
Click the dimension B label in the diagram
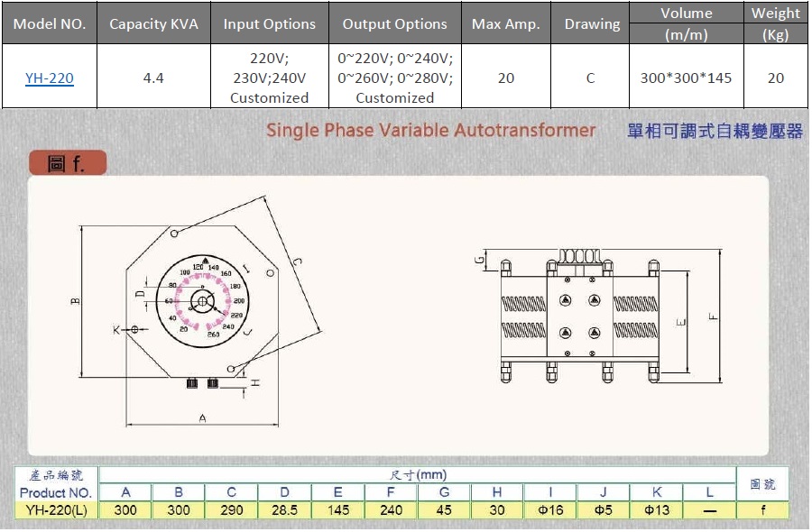click(77, 300)
